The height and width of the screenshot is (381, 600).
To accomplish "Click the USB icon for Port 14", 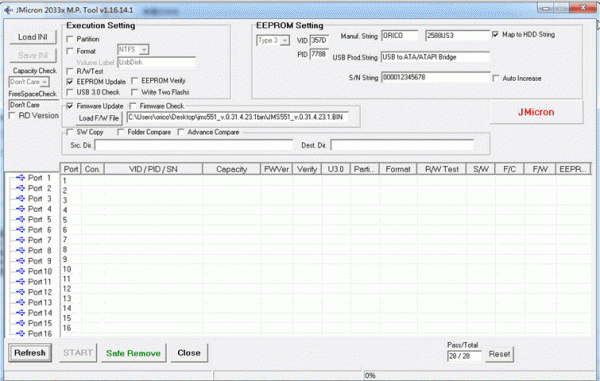I will tap(20, 313).
